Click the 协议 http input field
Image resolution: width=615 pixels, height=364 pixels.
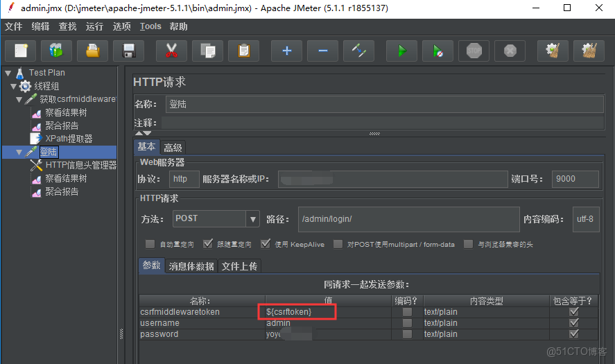pos(184,179)
